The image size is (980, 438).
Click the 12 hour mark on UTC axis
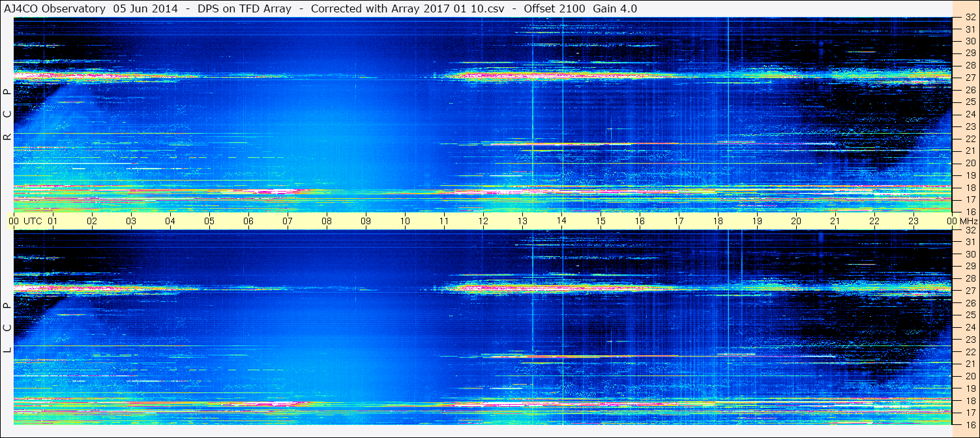point(483,221)
